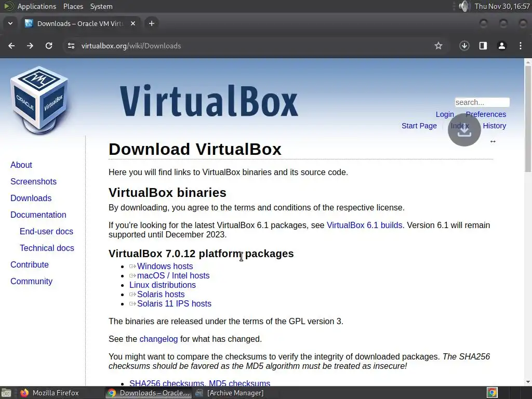Screen dimensions: 532x399
Task: Download macOS / Intel hosts package
Action: (x=174, y=275)
